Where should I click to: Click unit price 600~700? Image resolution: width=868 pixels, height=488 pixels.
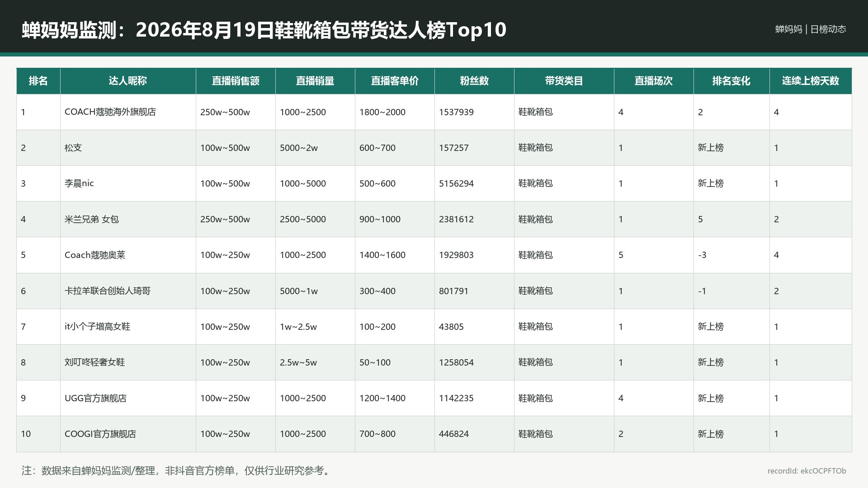377,148
